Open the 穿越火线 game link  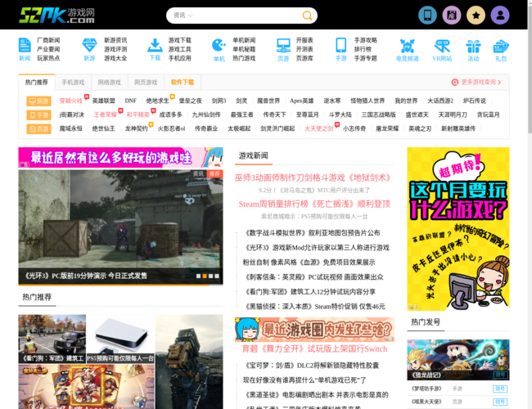click(70, 101)
